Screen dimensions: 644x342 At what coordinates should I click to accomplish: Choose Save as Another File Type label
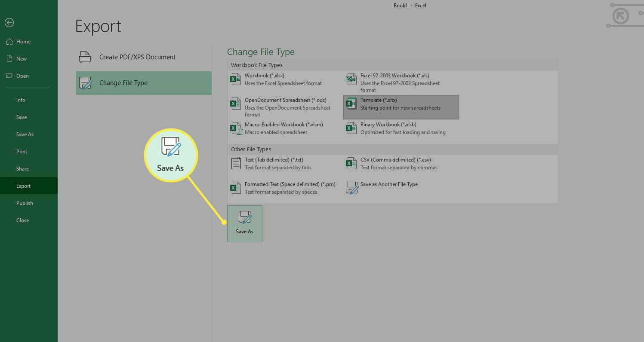tap(389, 184)
